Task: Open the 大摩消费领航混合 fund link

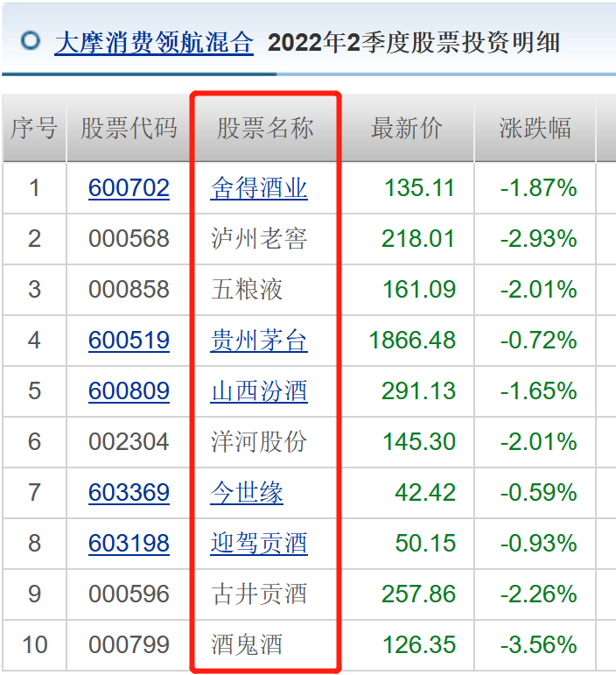Action: (154, 43)
